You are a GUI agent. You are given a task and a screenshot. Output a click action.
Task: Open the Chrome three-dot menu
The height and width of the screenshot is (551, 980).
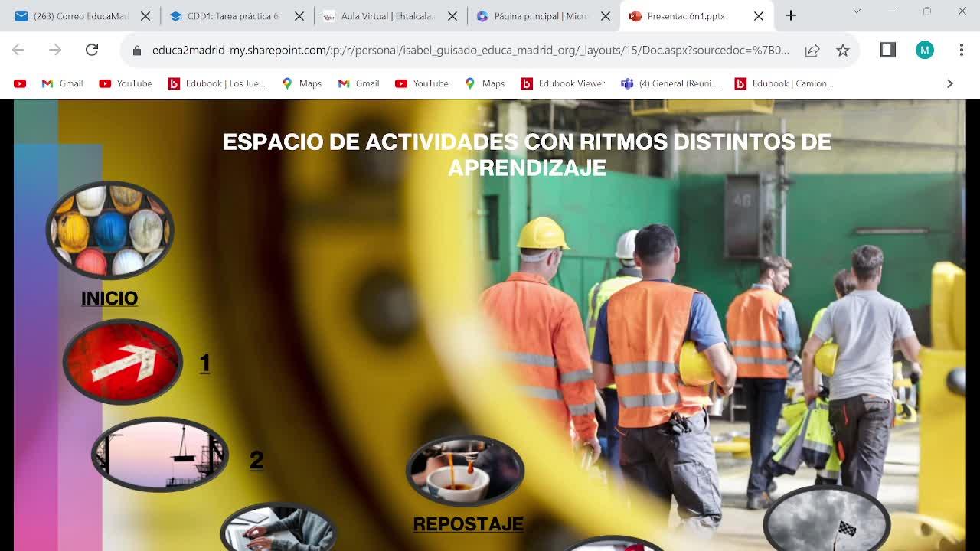click(962, 50)
